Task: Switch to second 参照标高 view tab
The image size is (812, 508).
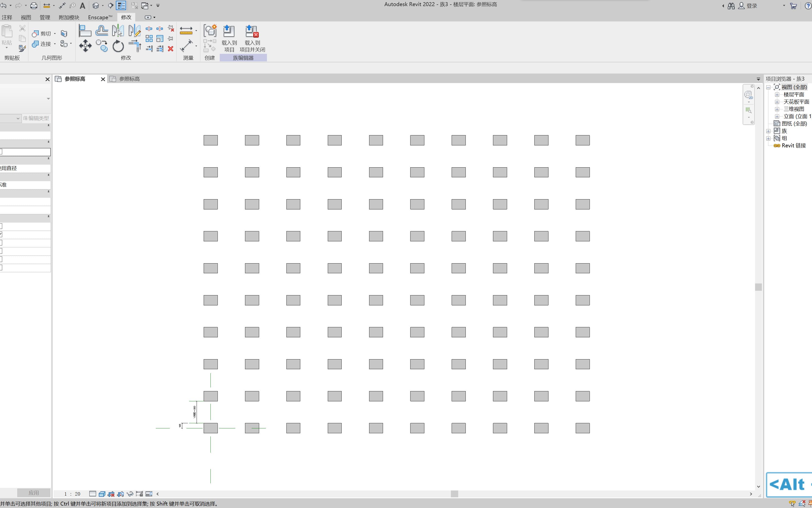Action: (x=129, y=79)
